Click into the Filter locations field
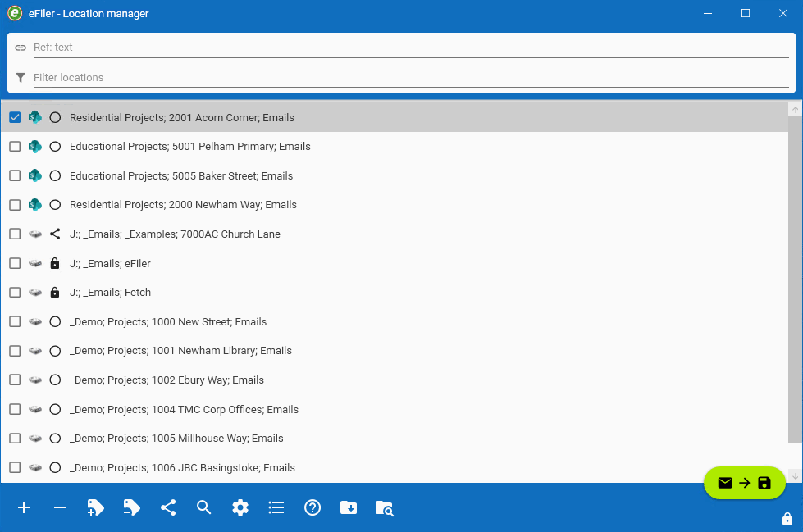Image resolution: width=803 pixels, height=532 pixels. coord(411,77)
